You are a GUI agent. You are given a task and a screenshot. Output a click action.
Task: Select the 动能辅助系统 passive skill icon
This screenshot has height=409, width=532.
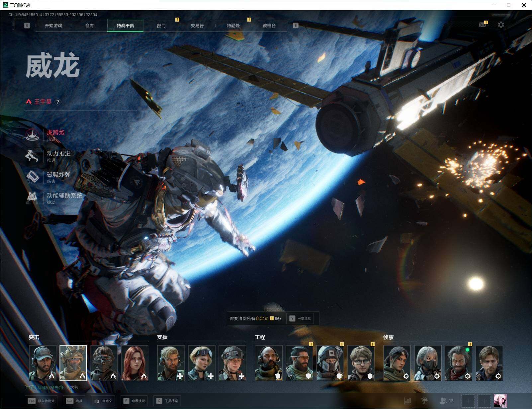click(33, 198)
